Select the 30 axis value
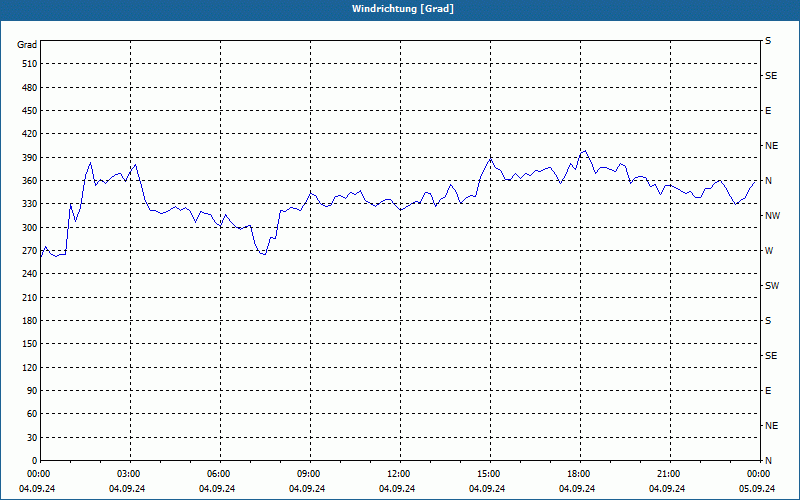This screenshot has width=800, height=500. coord(32,438)
